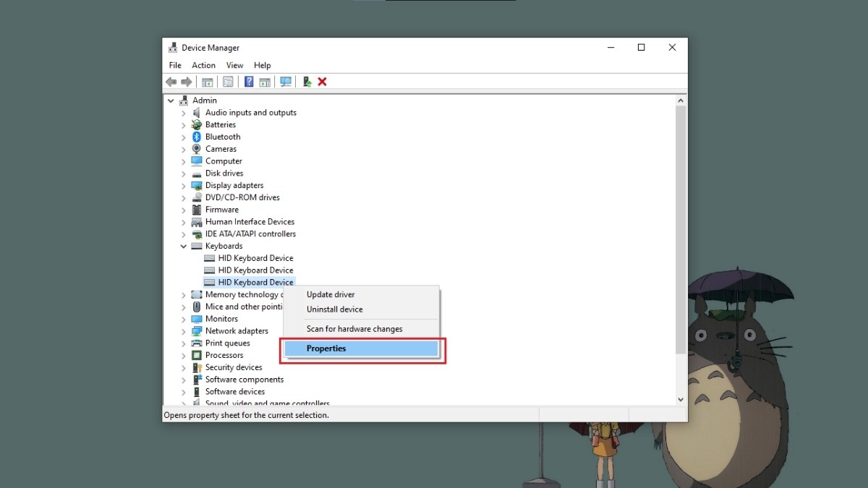The height and width of the screenshot is (488, 868).
Task: Click the Scan for hardware changes toolbar icon
Action: pos(286,82)
